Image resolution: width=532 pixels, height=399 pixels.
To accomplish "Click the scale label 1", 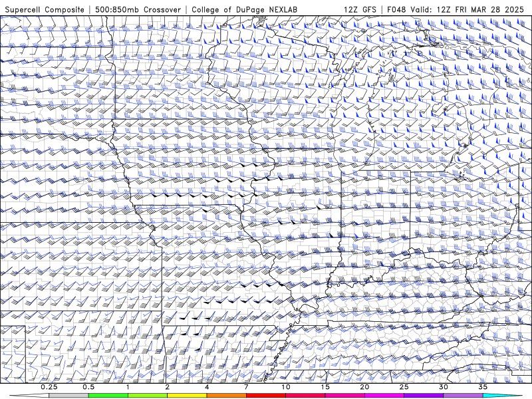I will click(x=128, y=387).
